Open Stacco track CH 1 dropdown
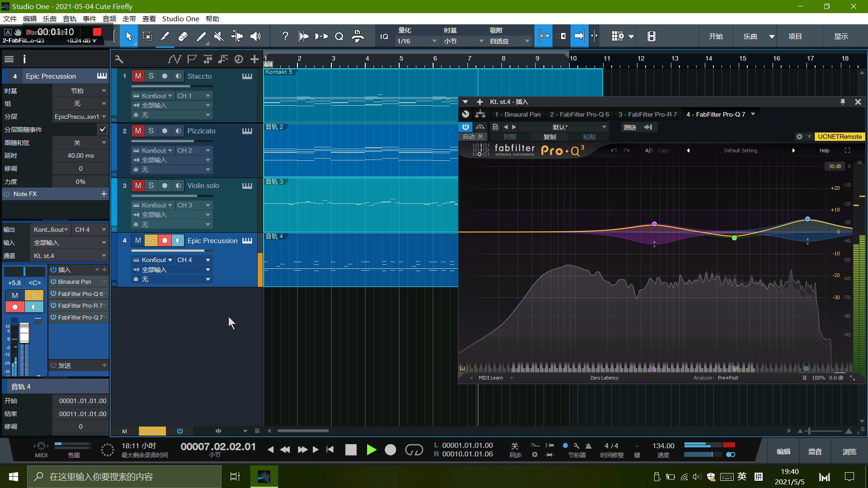The height and width of the screenshot is (488, 868). pos(193,96)
